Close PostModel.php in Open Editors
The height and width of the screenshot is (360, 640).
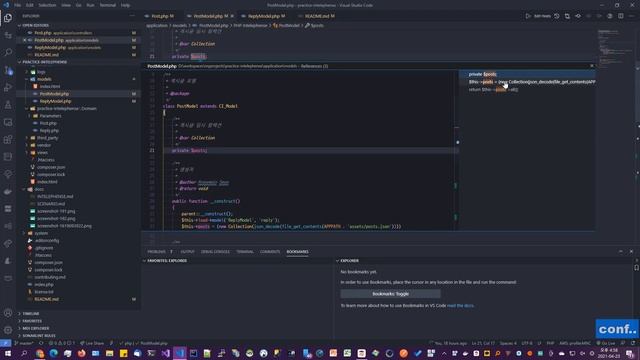(x=24, y=40)
